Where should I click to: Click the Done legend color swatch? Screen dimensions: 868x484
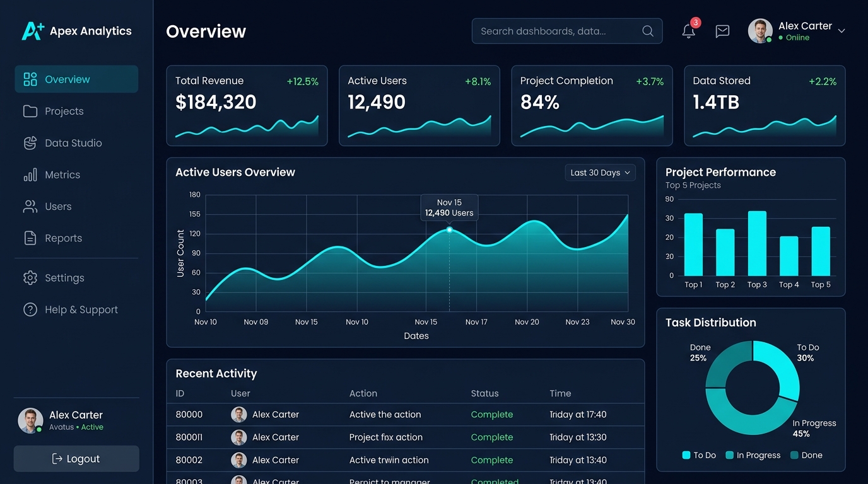click(794, 455)
